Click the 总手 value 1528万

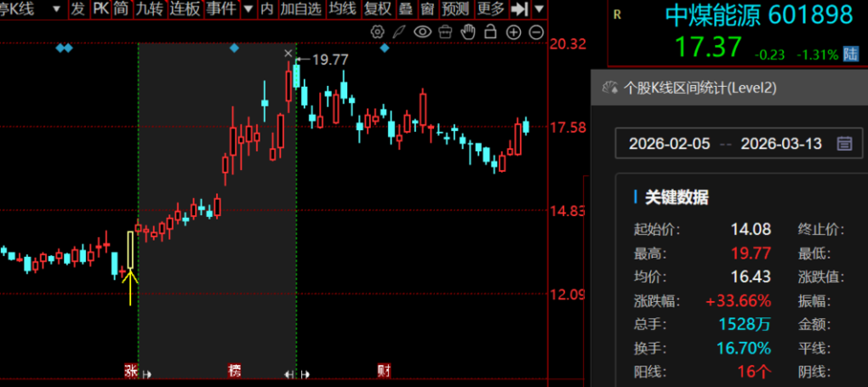[744, 325]
